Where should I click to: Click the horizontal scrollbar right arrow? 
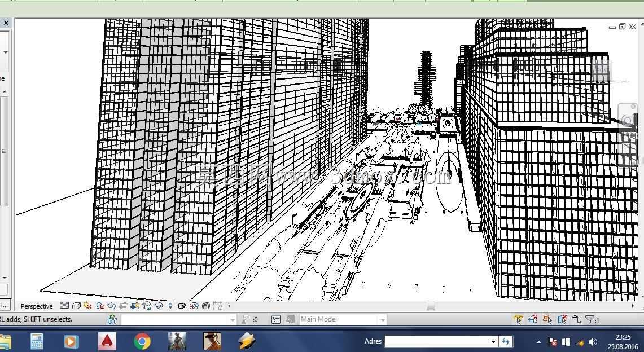pos(633,306)
